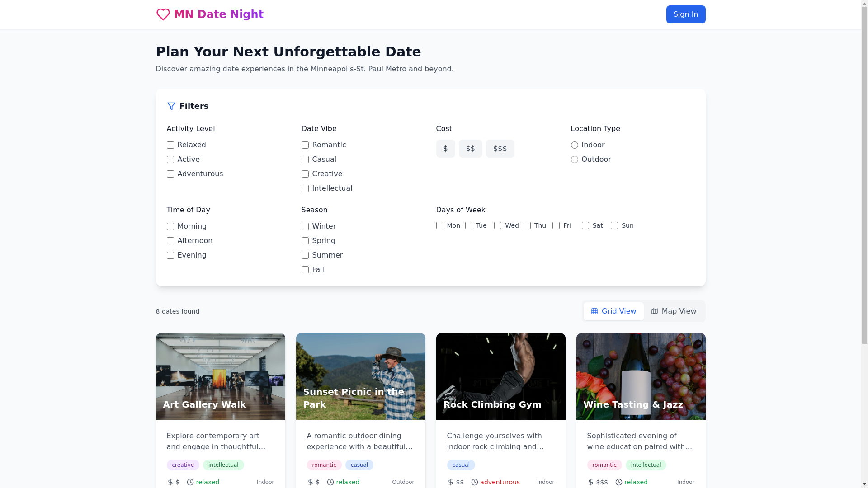Screen dimensions: 868x488
Task: Click the heart logo icon
Action: coord(163,14)
